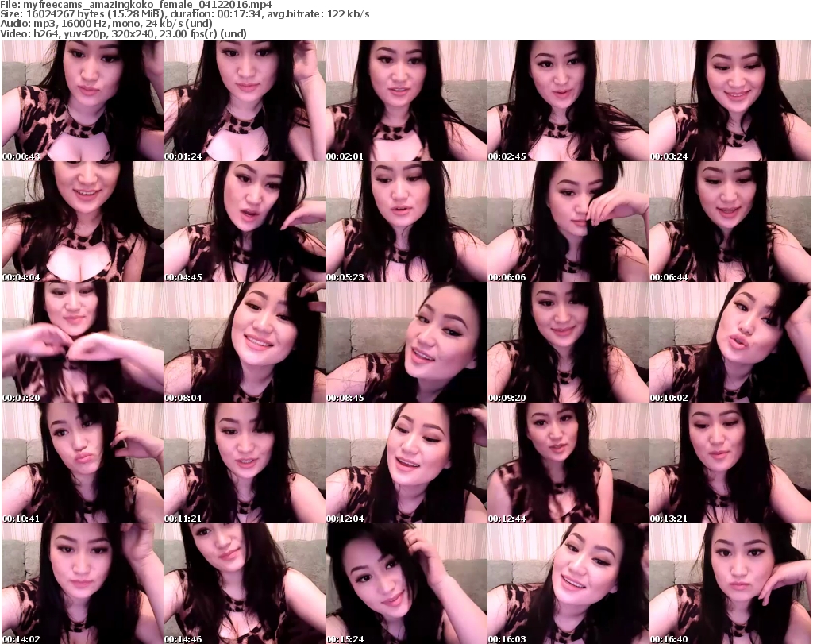Select the frame marked 00:06:06
The width and height of the screenshot is (813, 644).
568,222
